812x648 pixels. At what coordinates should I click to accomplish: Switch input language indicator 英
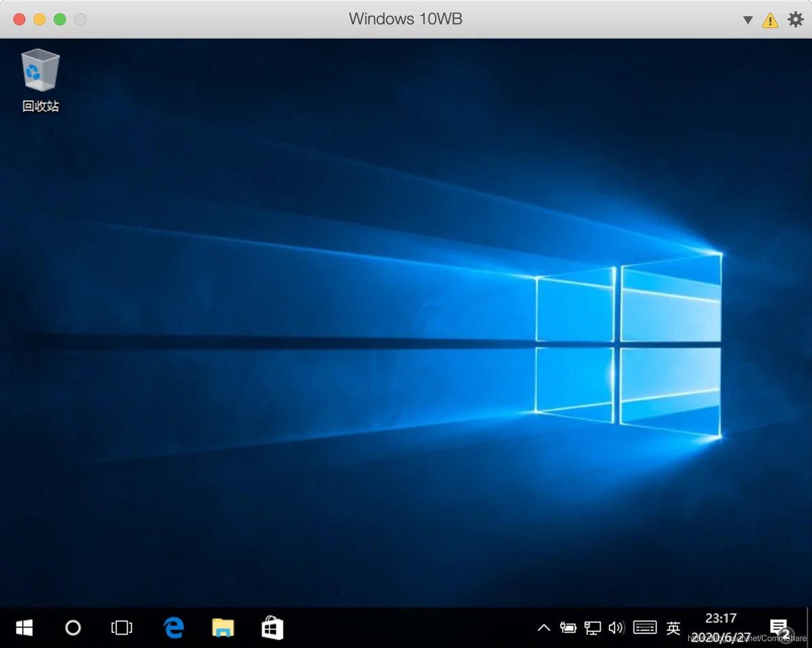[x=673, y=628]
